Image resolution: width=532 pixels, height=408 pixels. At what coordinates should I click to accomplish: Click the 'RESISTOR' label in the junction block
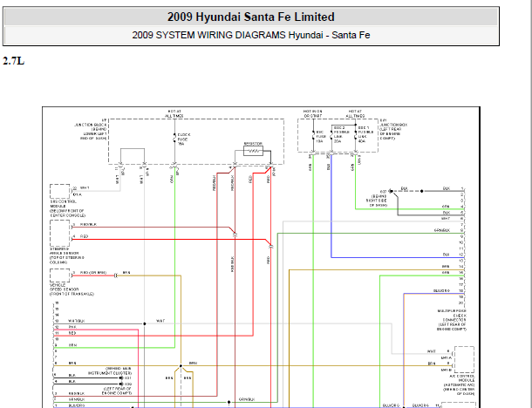pos(253,144)
